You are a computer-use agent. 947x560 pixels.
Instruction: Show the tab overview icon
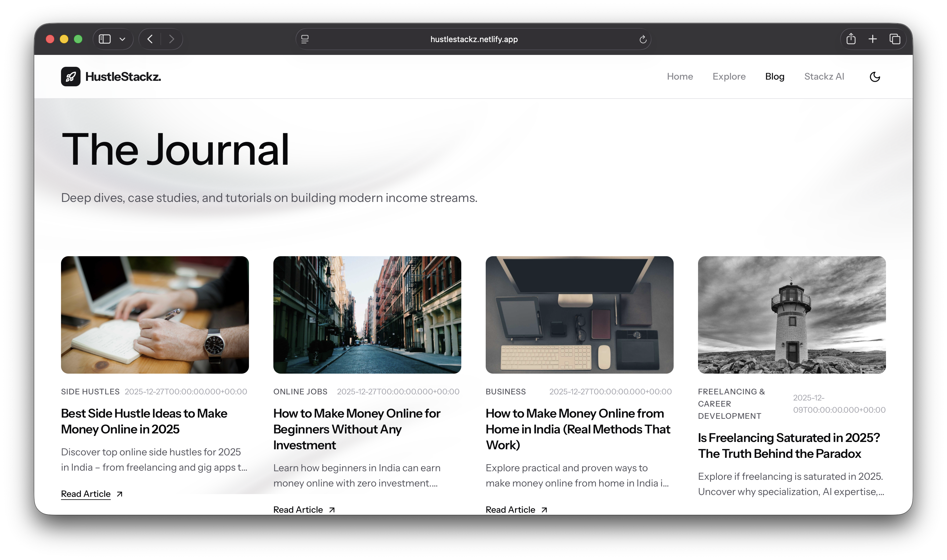click(x=895, y=39)
